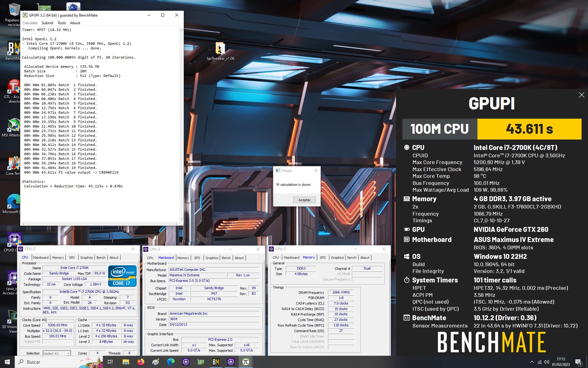Image resolution: width=588 pixels, height=368 pixels.
Task: Click the BenchMate BM taskbar icon
Action: (216, 362)
